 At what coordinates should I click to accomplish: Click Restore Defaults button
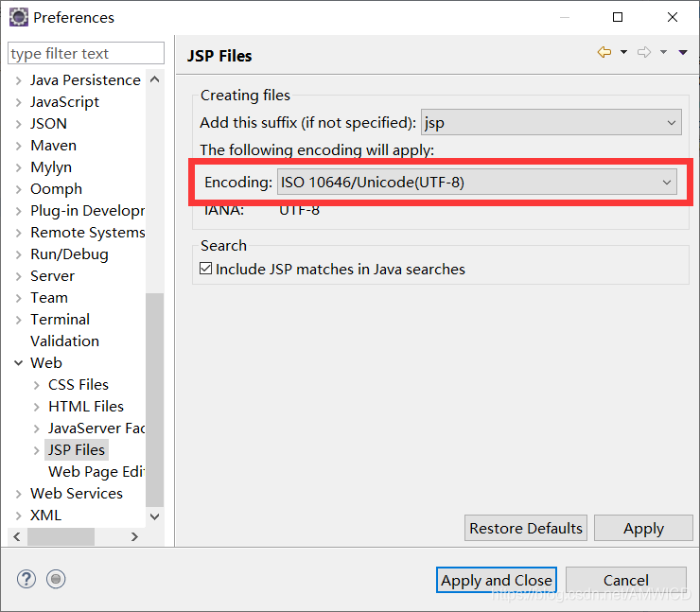click(x=525, y=528)
